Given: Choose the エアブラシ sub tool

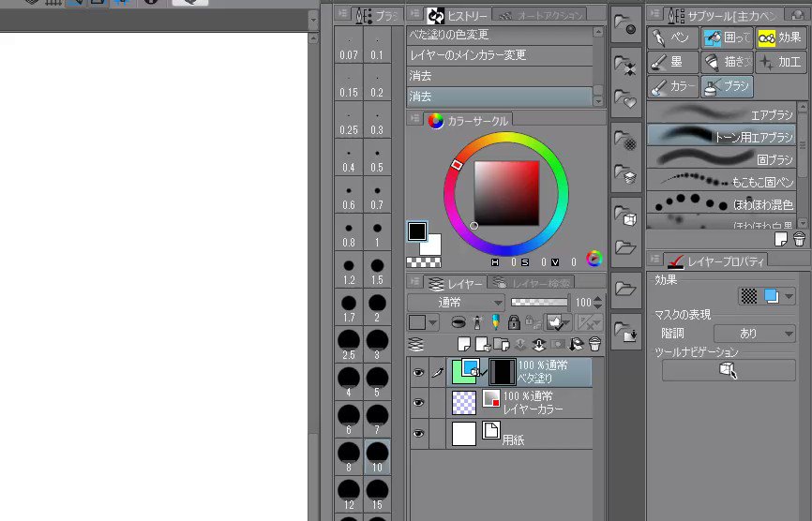Looking at the screenshot, I should [x=721, y=113].
